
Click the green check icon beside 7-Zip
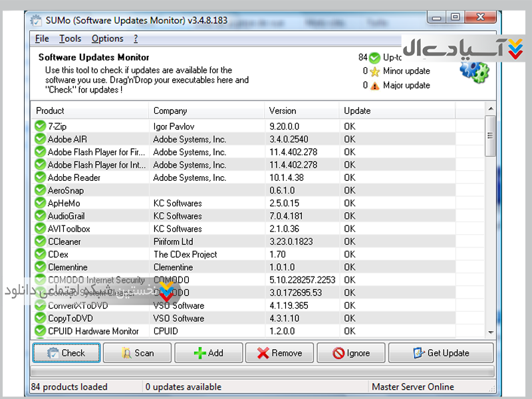[x=40, y=126]
